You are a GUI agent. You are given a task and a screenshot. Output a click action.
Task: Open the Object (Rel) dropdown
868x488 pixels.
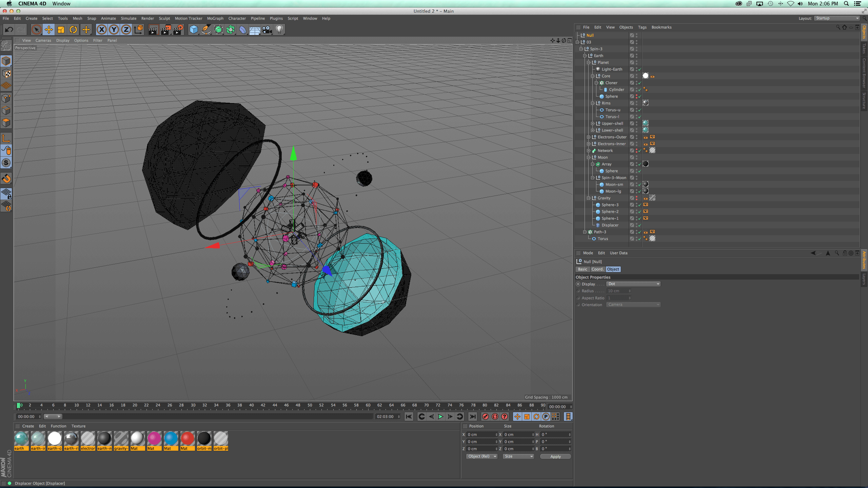pos(481,456)
